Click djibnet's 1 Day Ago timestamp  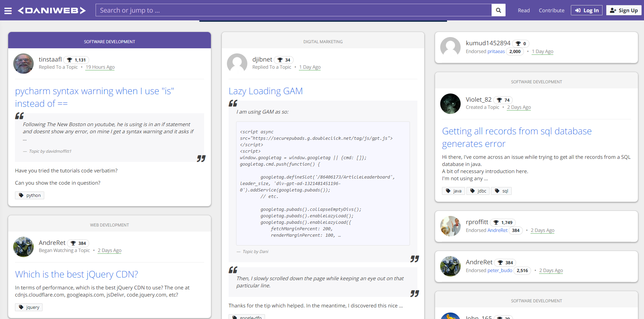coord(310,67)
